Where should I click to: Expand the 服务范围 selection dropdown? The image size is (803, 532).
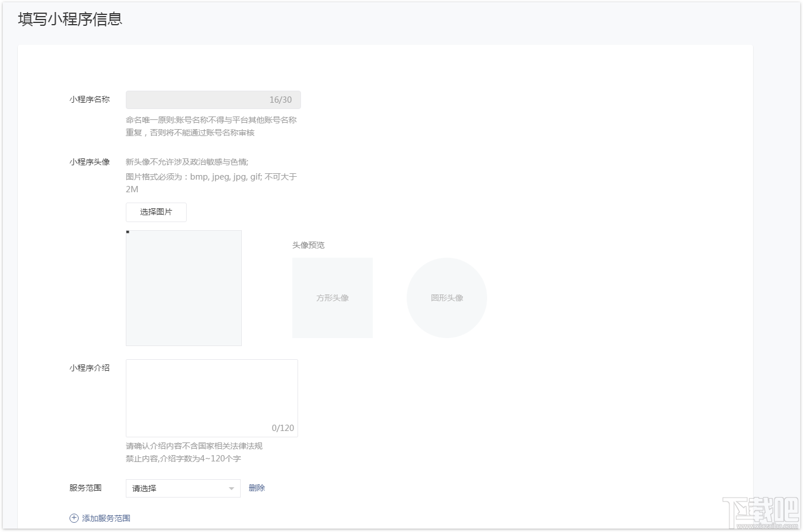(x=183, y=488)
